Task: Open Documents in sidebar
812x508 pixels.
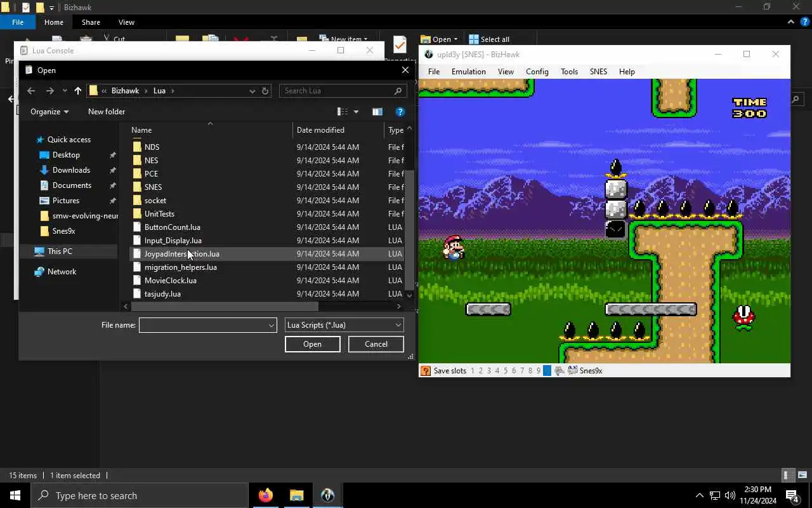Action: pos(72,185)
